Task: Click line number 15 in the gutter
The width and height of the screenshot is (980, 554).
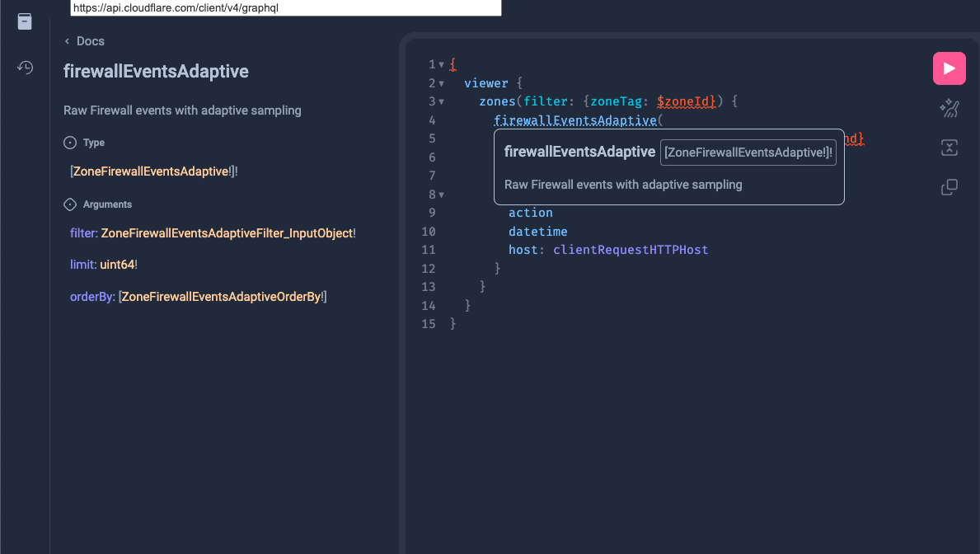Action: pos(428,324)
